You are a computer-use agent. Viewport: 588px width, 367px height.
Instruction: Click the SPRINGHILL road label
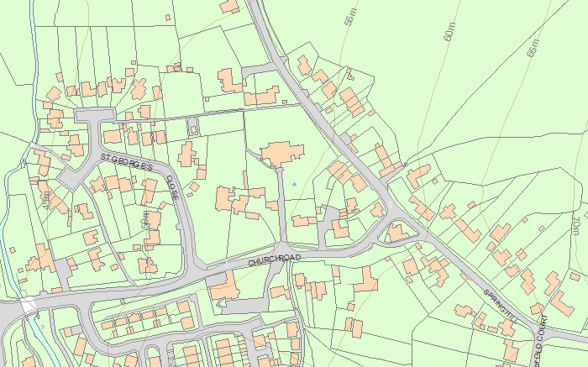[501, 307]
